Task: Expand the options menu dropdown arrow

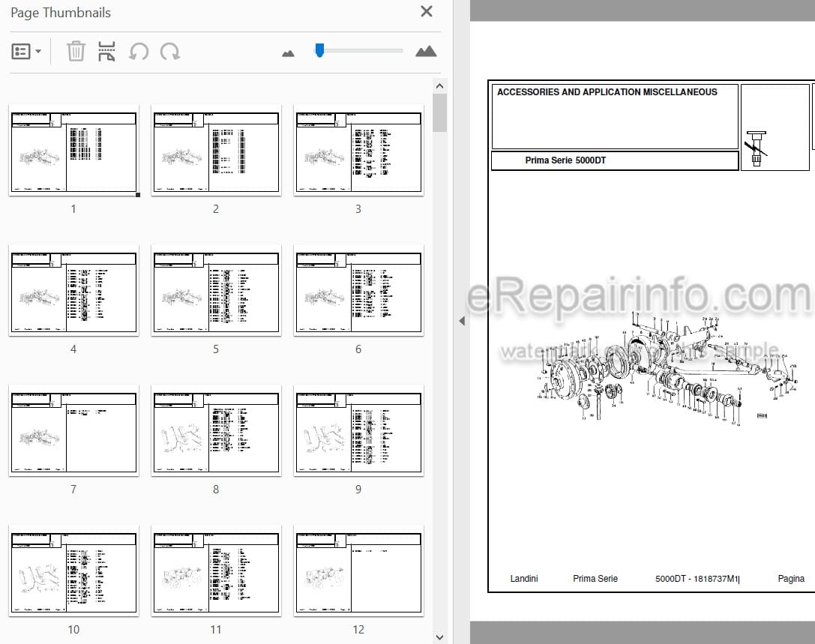Action: click(38, 52)
